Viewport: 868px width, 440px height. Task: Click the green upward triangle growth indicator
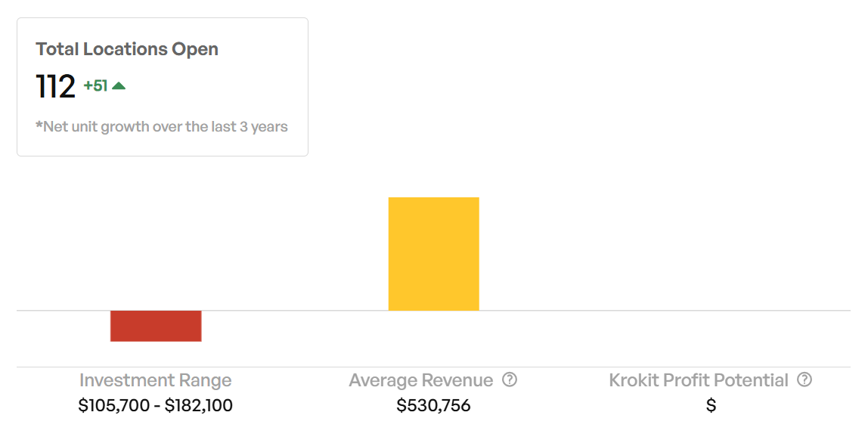pyautogui.click(x=119, y=86)
